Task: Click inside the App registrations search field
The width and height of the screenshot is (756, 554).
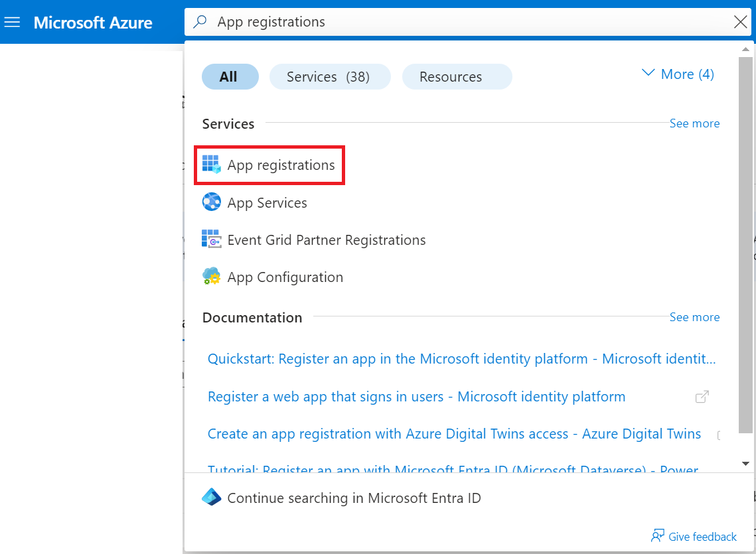Action: [465, 22]
